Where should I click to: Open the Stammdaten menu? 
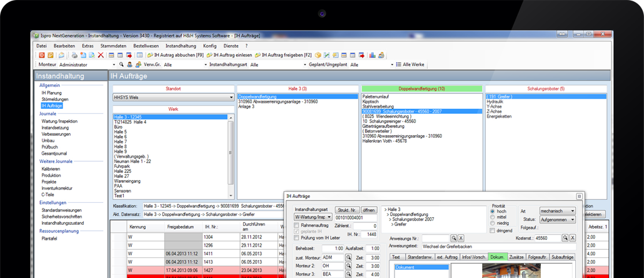point(113,46)
